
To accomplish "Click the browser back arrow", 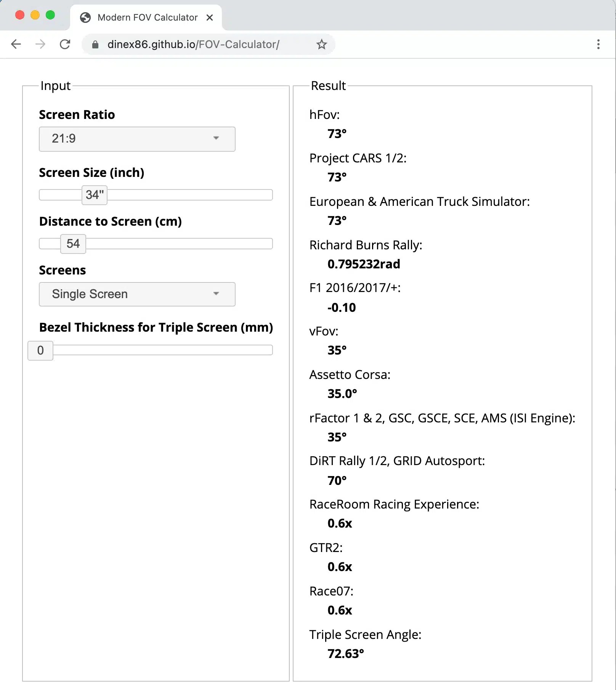I will 16,44.
